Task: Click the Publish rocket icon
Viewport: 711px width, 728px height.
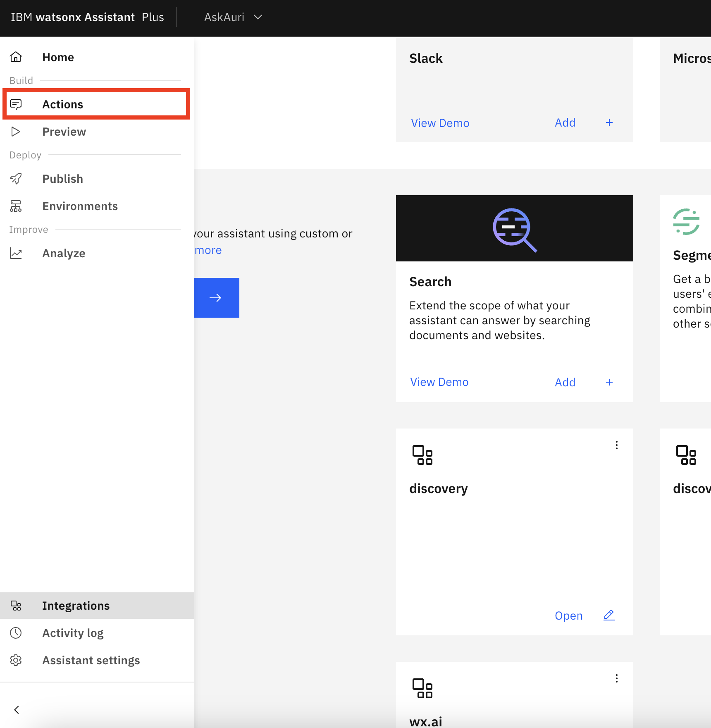Action: (16, 179)
